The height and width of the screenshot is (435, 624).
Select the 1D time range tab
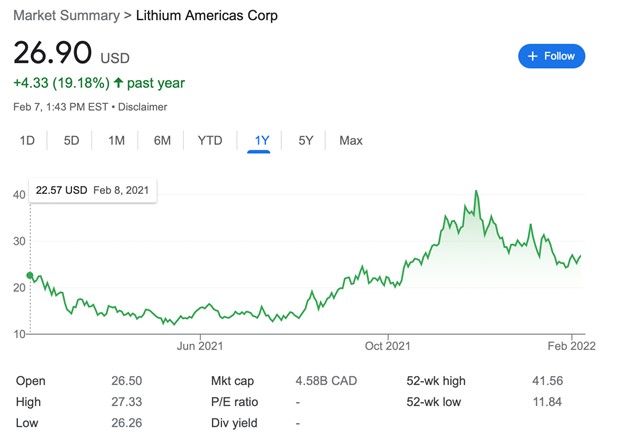(x=27, y=140)
